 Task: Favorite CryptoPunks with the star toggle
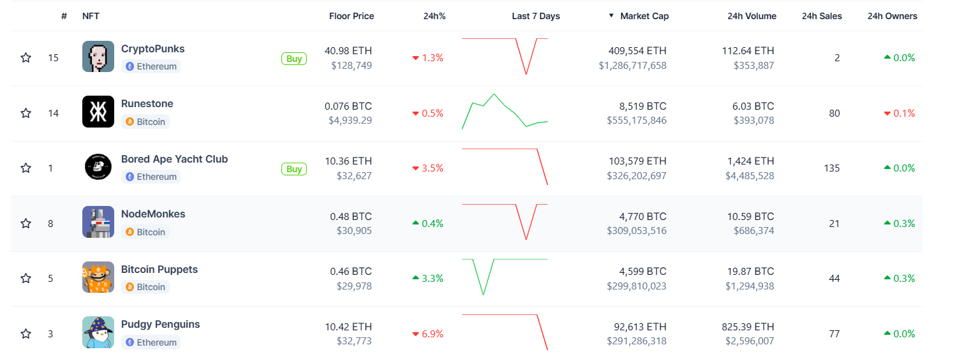[x=26, y=58]
